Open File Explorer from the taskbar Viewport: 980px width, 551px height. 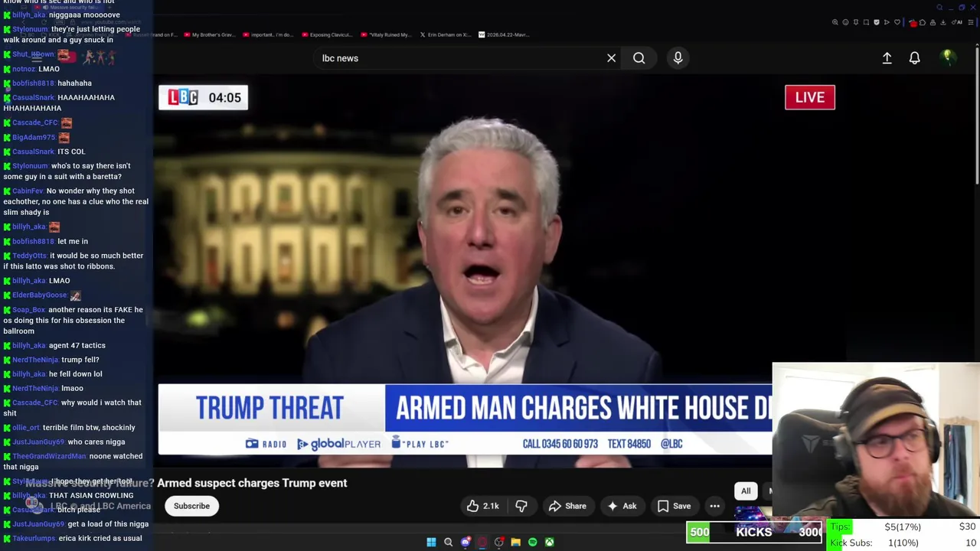coord(515,542)
